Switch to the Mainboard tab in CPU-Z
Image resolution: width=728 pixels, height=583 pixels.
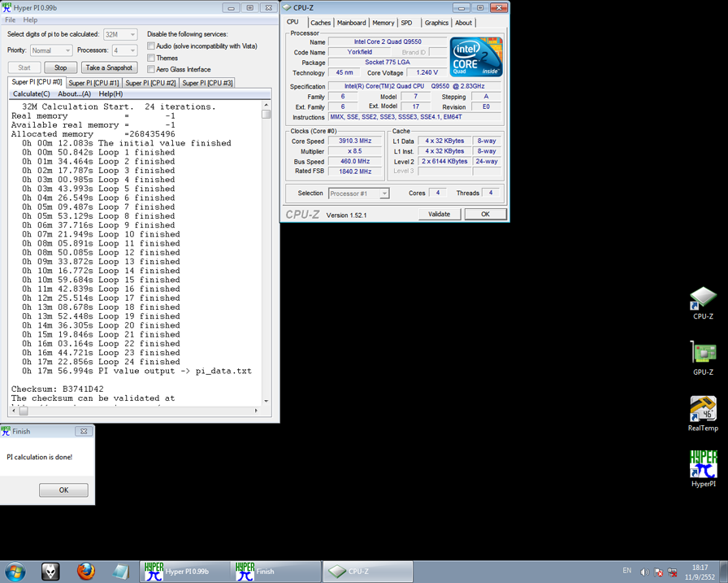coord(352,23)
